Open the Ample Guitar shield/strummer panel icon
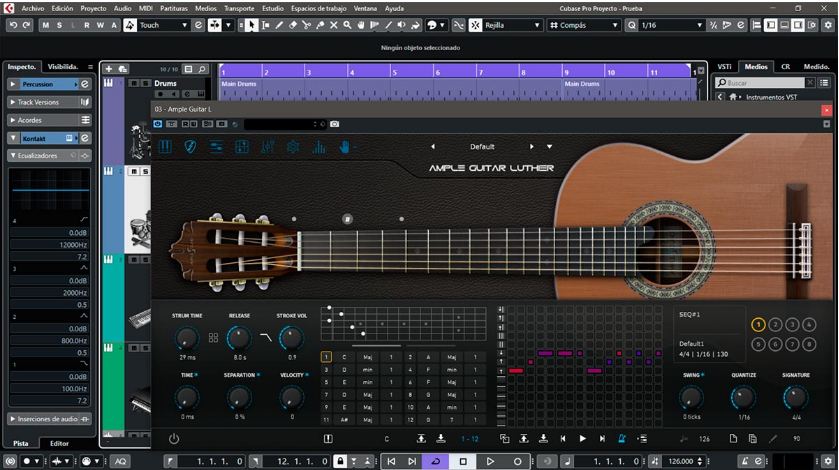 (x=190, y=147)
